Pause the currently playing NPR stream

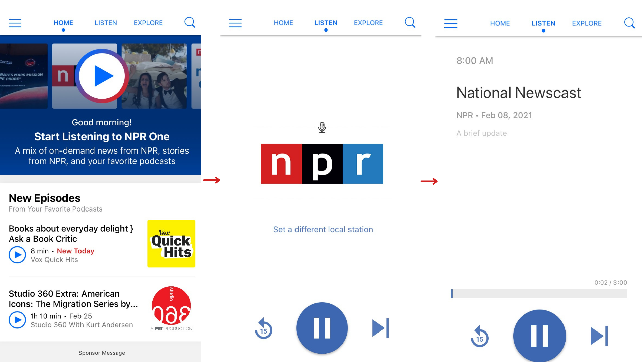click(x=322, y=328)
